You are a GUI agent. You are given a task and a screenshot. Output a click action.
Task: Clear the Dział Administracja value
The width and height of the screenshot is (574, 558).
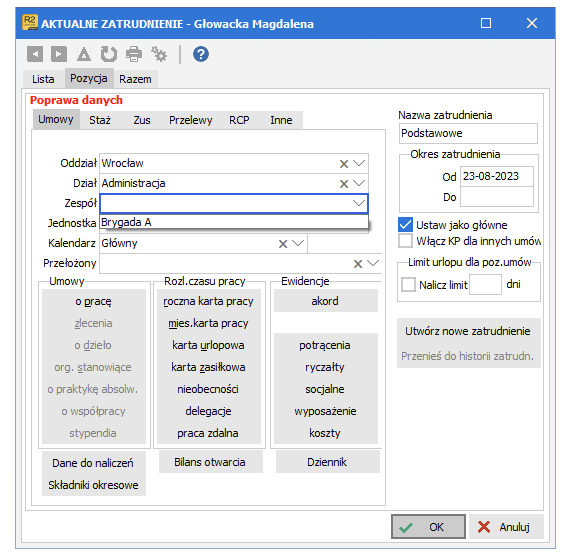(343, 183)
